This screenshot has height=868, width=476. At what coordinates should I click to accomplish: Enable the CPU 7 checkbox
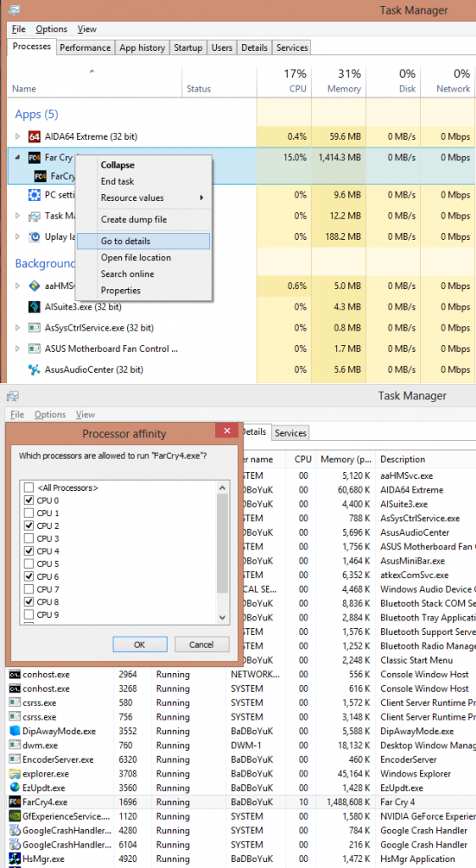coord(29,590)
